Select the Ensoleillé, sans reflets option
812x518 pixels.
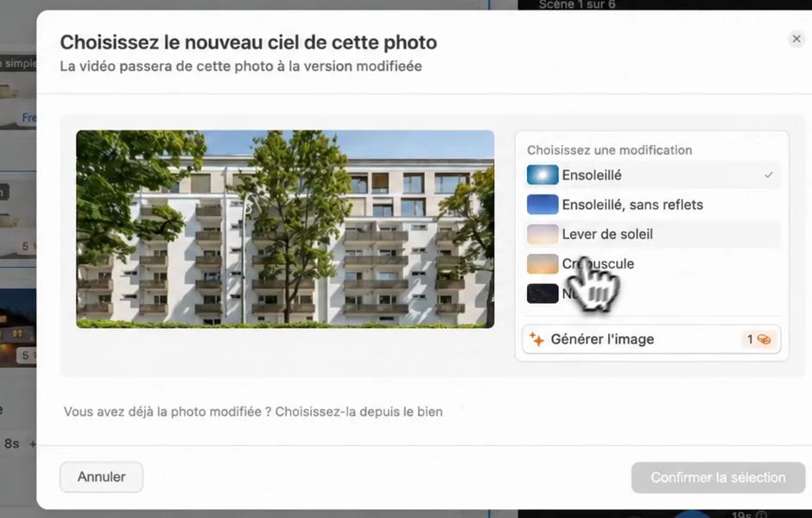652,205
